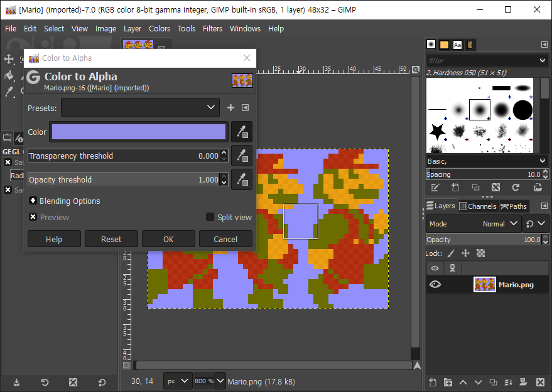The width and height of the screenshot is (552, 392).
Task: Create a new brush
Action: click(x=455, y=188)
